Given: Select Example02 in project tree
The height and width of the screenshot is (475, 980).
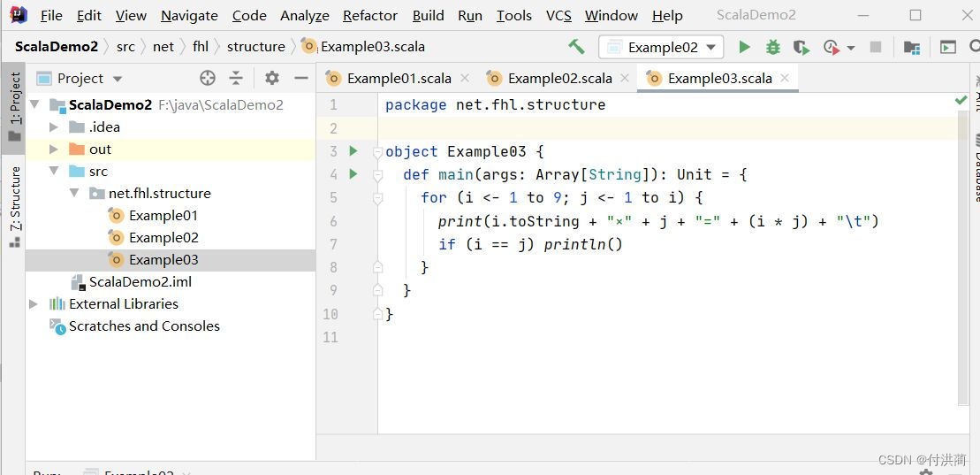Looking at the screenshot, I should 163,238.
